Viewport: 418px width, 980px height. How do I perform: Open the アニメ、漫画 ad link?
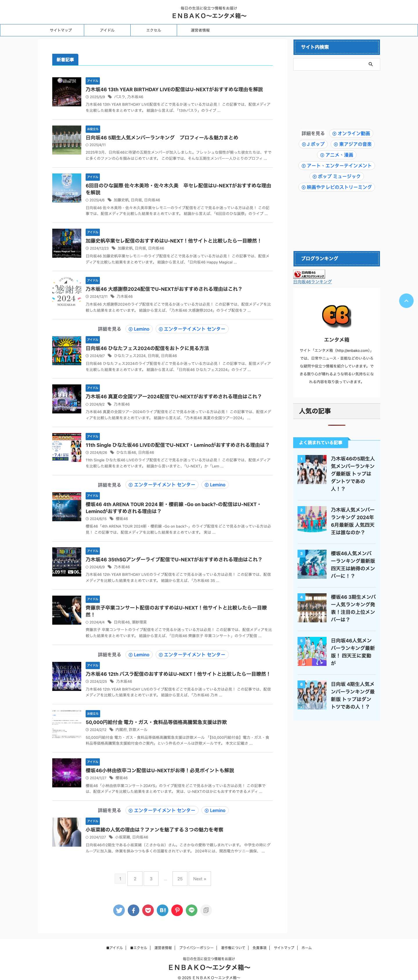tap(337, 155)
